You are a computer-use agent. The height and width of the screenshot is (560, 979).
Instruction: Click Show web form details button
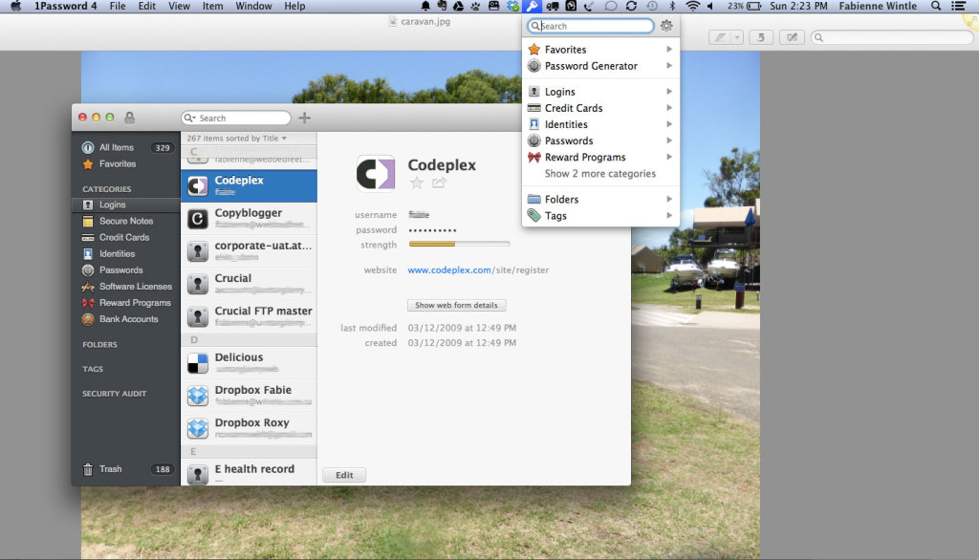coord(456,305)
